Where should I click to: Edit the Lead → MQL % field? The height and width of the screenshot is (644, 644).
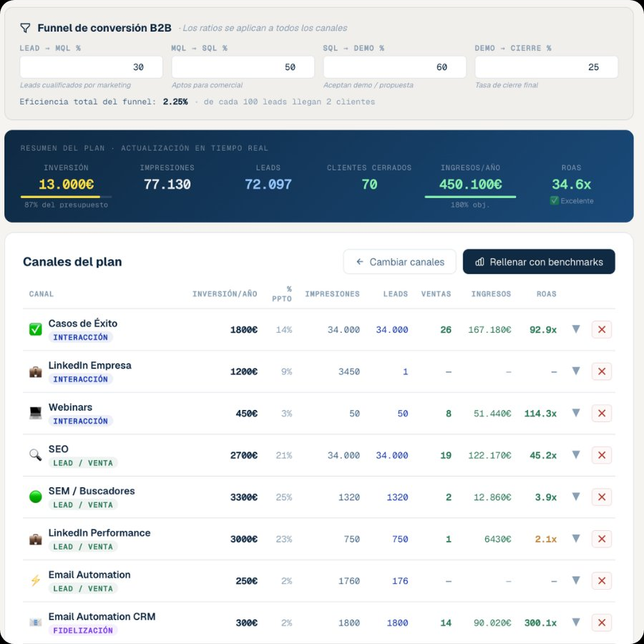91,67
